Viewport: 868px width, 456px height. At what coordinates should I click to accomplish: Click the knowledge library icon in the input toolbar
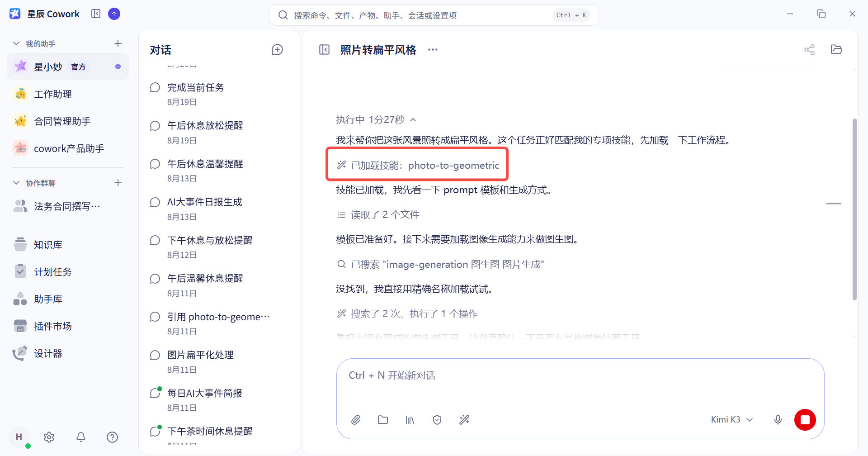click(x=410, y=420)
